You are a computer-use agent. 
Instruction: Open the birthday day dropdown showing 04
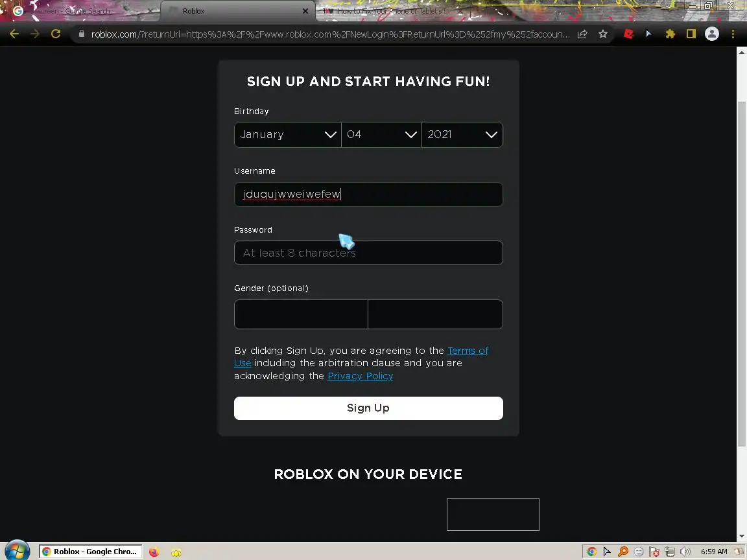[x=381, y=135]
